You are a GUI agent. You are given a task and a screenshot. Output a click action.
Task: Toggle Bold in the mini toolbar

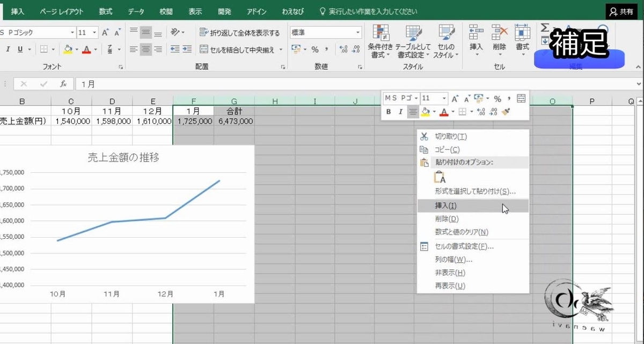[388, 112]
